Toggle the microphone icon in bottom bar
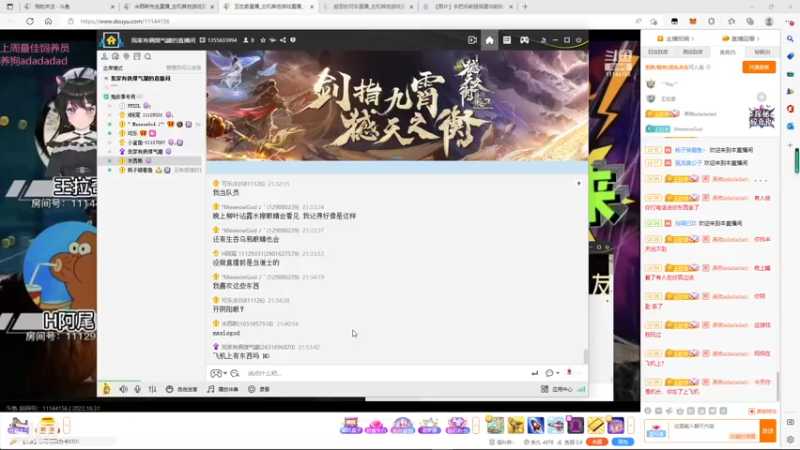This screenshot has height=450, width=800. (137, 389)
